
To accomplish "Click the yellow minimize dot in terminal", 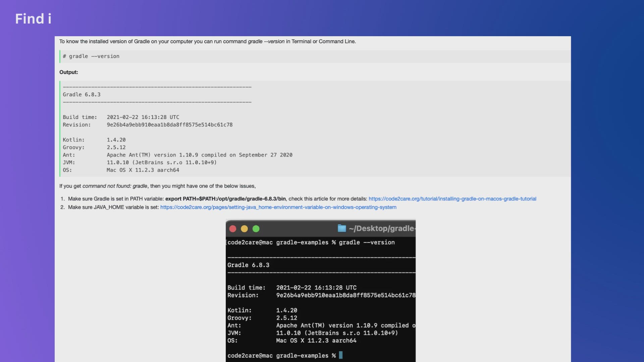I will click(244, 229).
